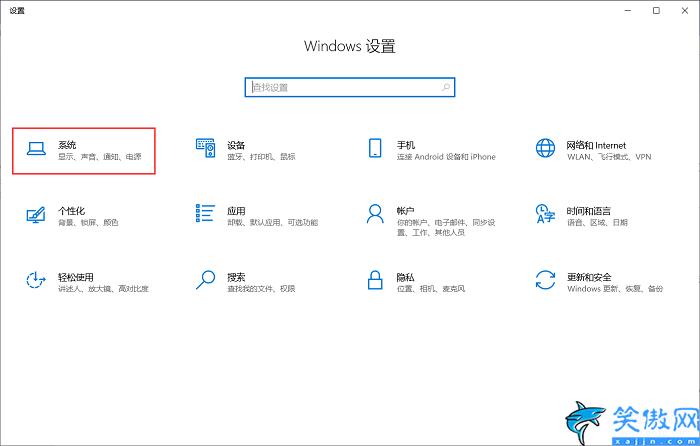Image resolution: width=700 pixels, height=446 pixels.
Task: Select the 网络和 Internet title
Action: pyautogui.click(x=596, y=145)
